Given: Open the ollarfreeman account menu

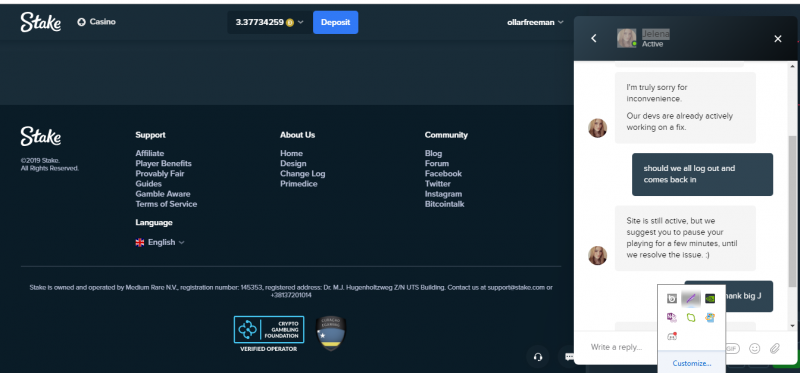Looking at the screenshot, I should click(x=535, y=22).
